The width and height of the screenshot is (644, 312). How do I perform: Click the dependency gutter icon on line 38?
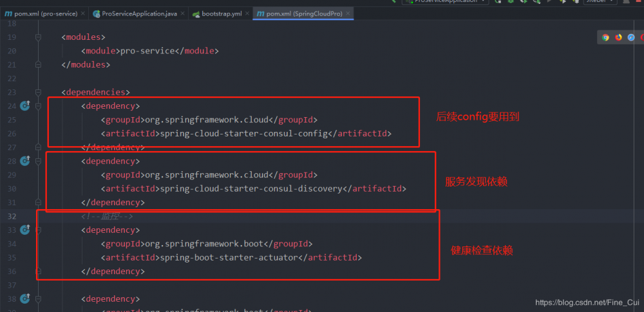coord(25,298)
